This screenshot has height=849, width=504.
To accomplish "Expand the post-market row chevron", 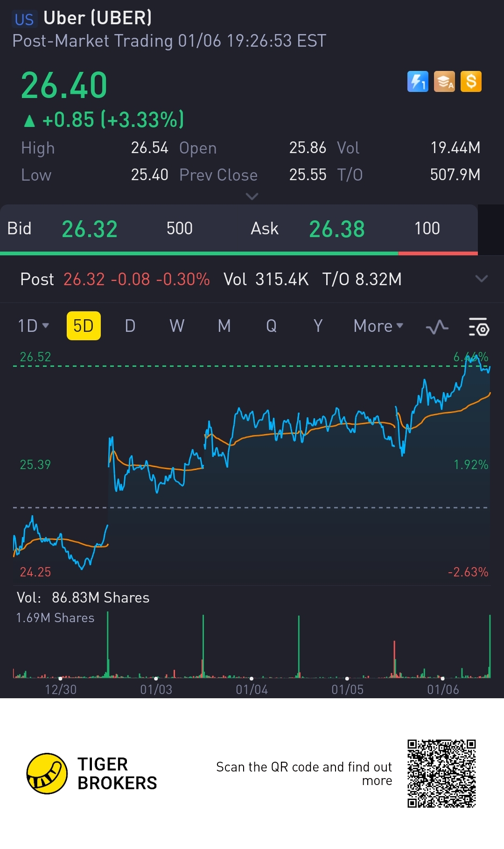I will point(482,279).
